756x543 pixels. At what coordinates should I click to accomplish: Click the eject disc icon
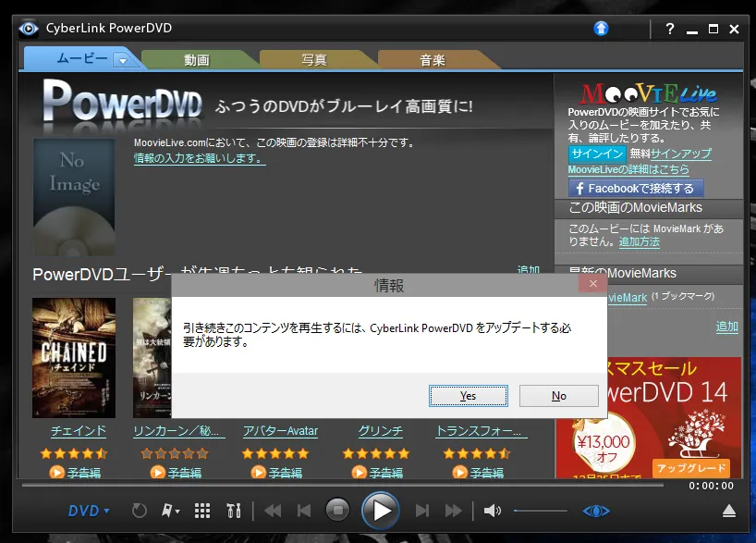(x=729, y=511)
